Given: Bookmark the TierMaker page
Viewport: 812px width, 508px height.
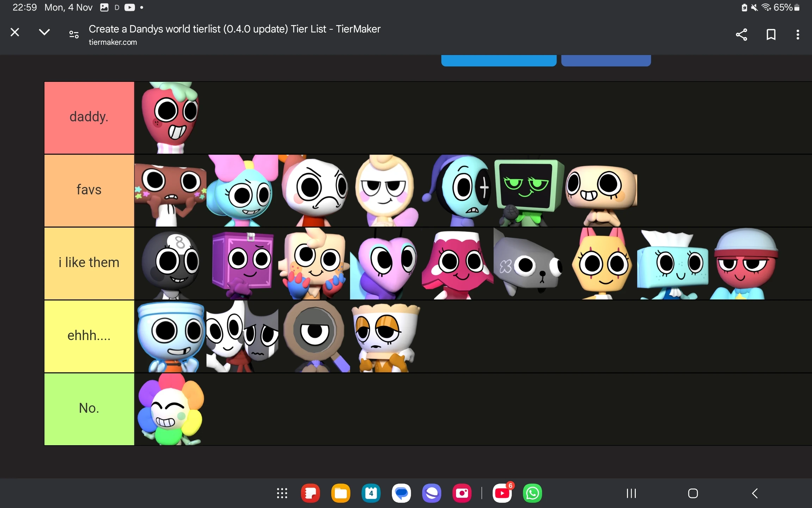Looking at the screenshot, I should click(771, 34).
